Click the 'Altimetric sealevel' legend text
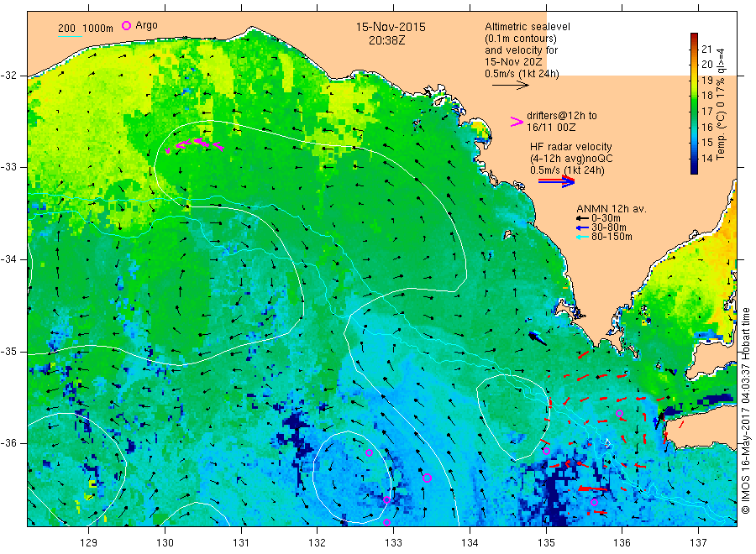 click(527, 27)
